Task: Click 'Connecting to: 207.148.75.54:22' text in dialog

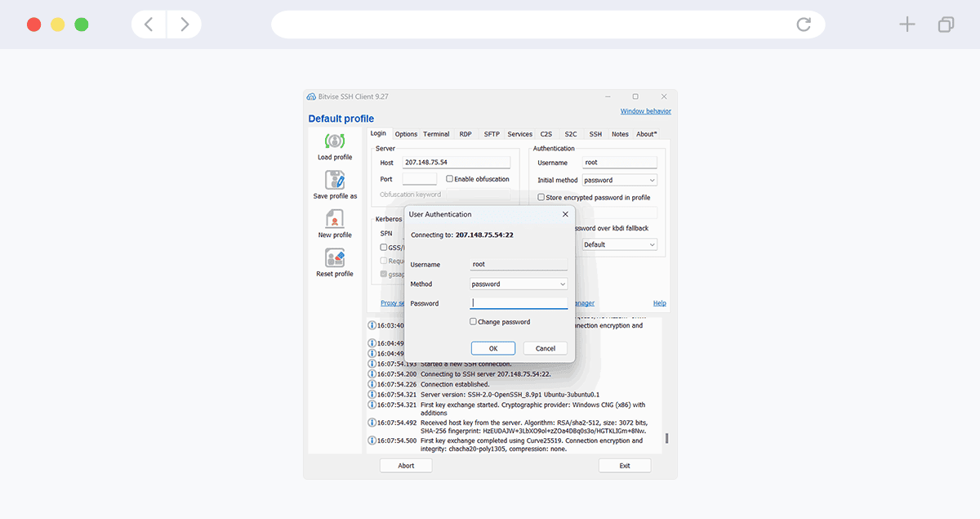Action: pyautogui.click(x=462, y=235)
